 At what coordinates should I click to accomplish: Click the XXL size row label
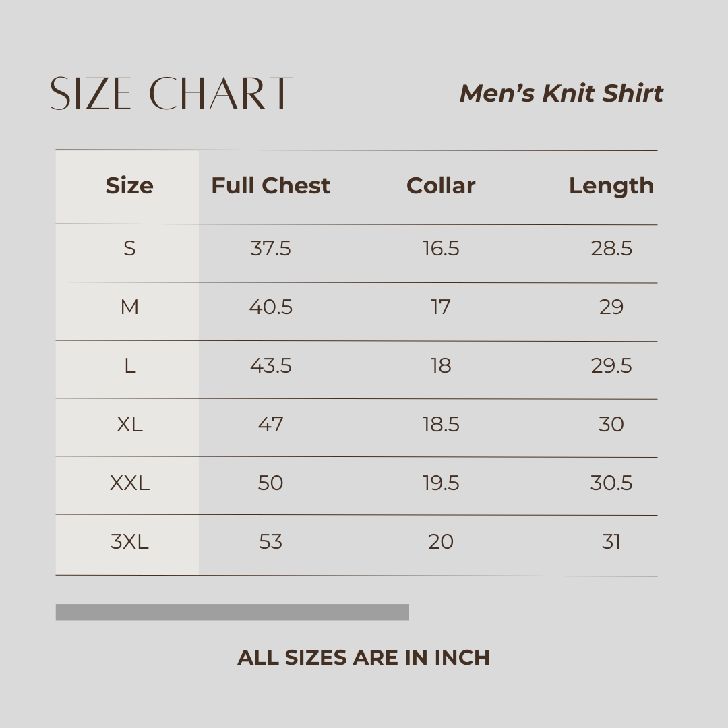[x=129, y=483]
